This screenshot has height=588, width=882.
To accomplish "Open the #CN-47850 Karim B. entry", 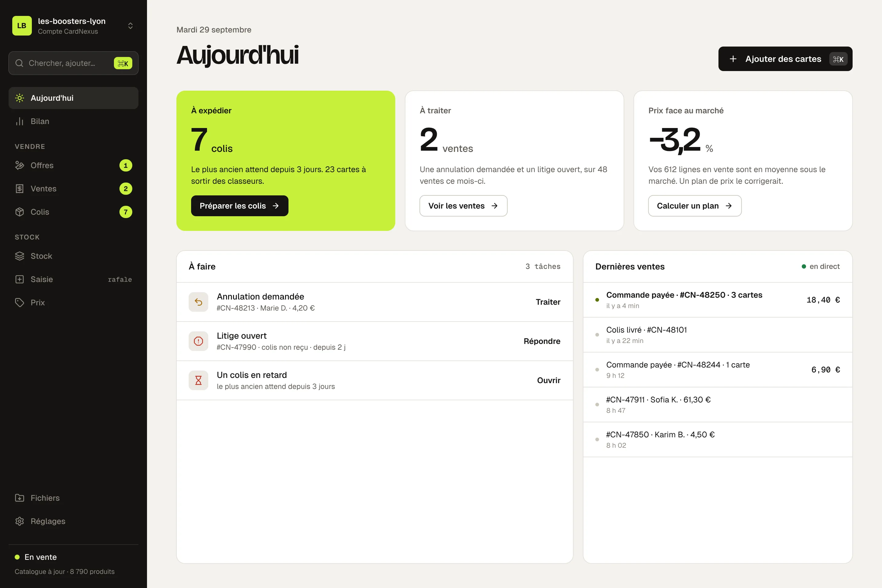I will point(718,439).
